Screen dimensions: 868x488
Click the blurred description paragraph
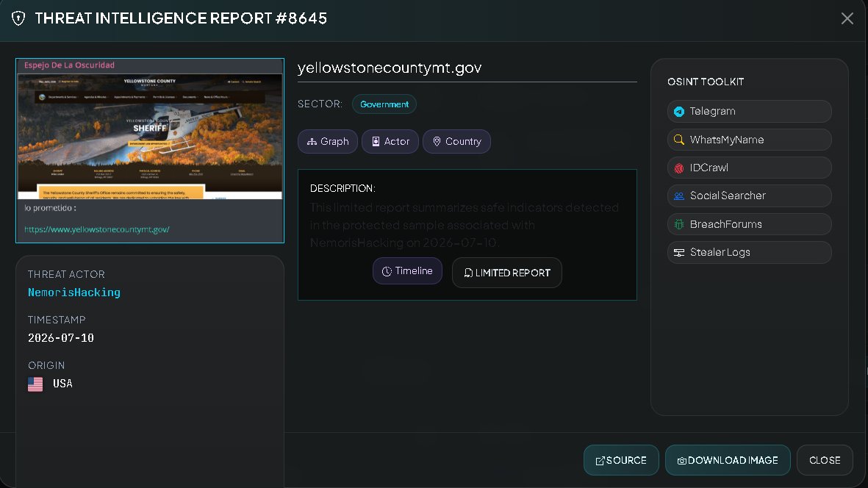465,225
